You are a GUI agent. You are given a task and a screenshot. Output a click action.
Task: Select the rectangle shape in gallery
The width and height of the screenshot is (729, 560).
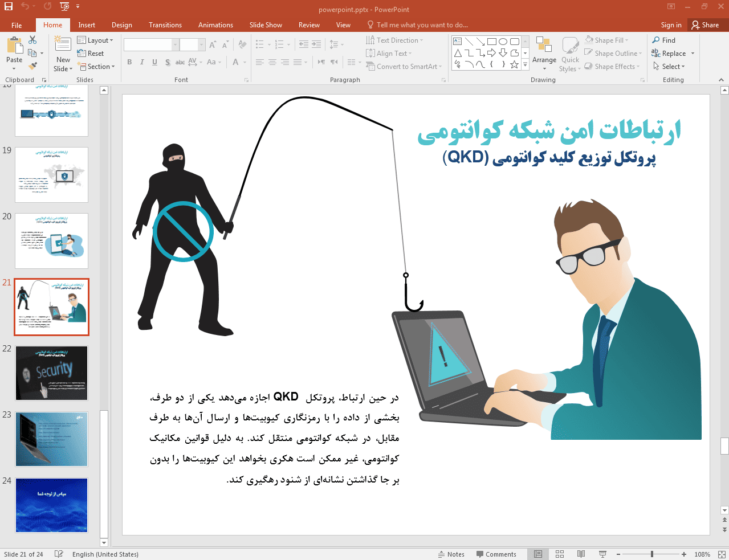tap(492, 42)
